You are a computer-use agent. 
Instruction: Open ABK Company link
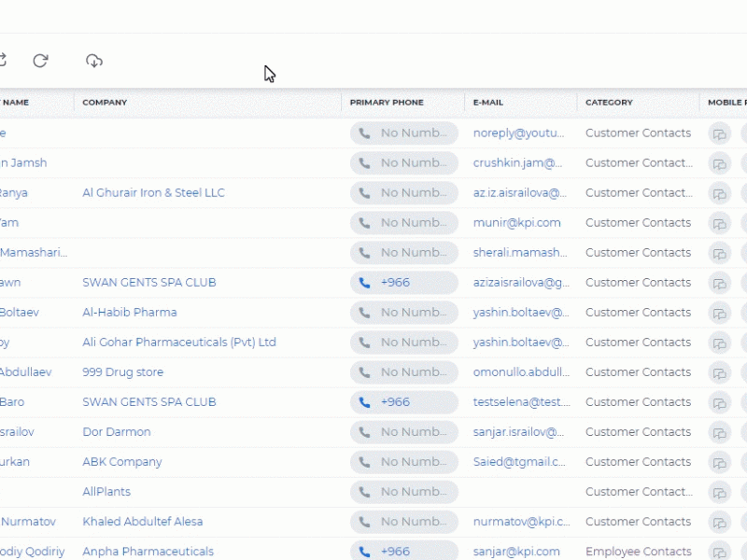pyautogui.click(x=122, y=462)
